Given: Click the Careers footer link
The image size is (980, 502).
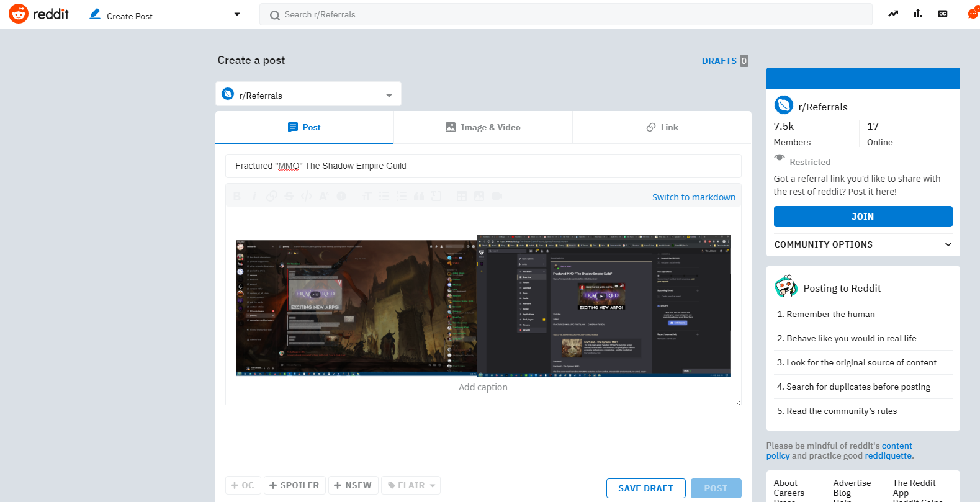Looking at the screenshot, I should coord(789,493).
